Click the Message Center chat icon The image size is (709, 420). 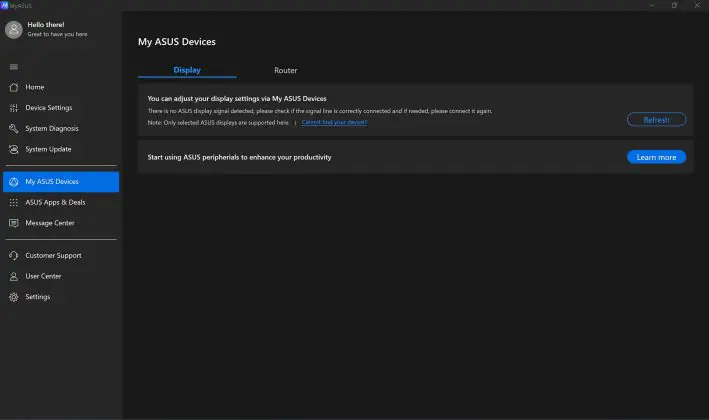[x=14, y=223]
